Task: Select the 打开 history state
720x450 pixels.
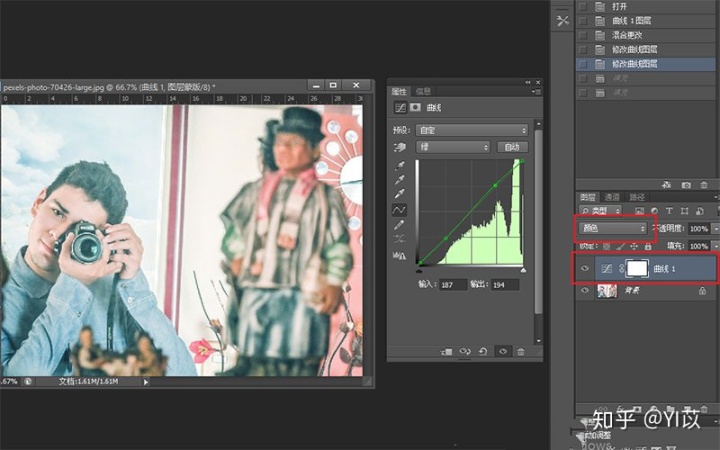Action: pyautogui.click(x=646, y=6)
